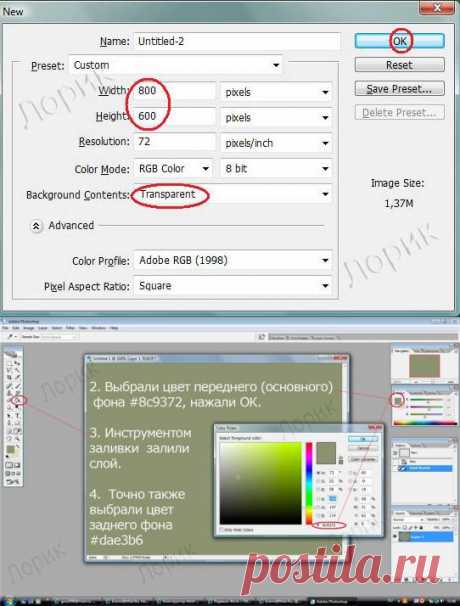Viewport: 460px width, 606px height.
Task: Click inside the Name field Untitled-2
Action: pos(237,41)
